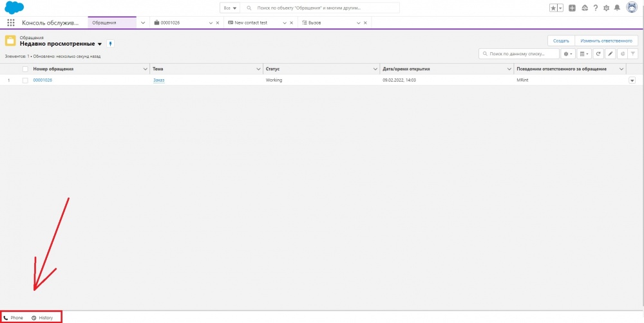644x323 pixels.
Task: Click the MRint owner alias cell
Action: (x=522, y=80)
